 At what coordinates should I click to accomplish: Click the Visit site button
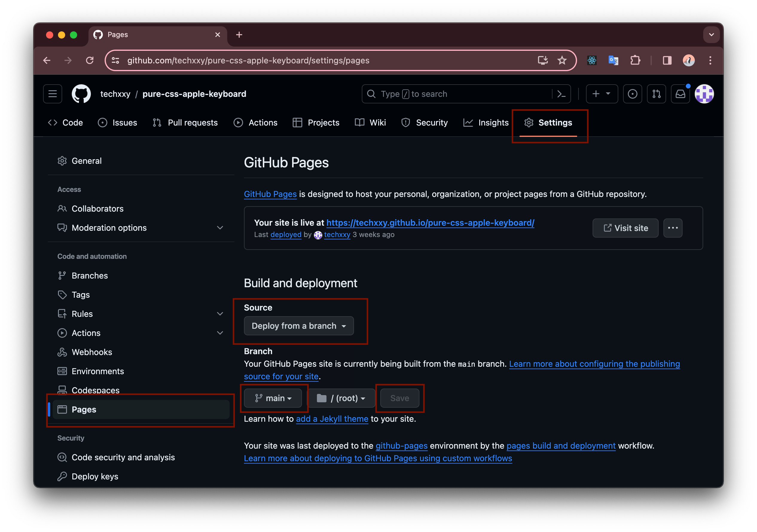coord(625,228)
